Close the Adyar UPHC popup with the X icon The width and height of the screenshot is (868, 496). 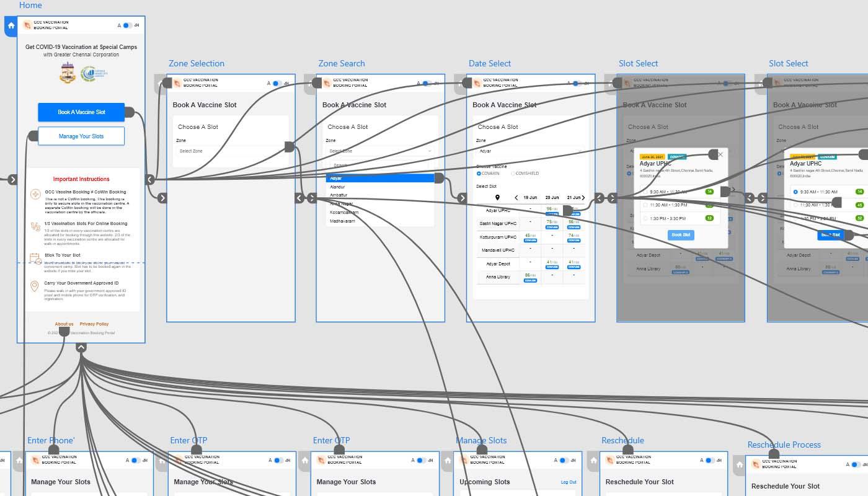[x=720, y=154]
